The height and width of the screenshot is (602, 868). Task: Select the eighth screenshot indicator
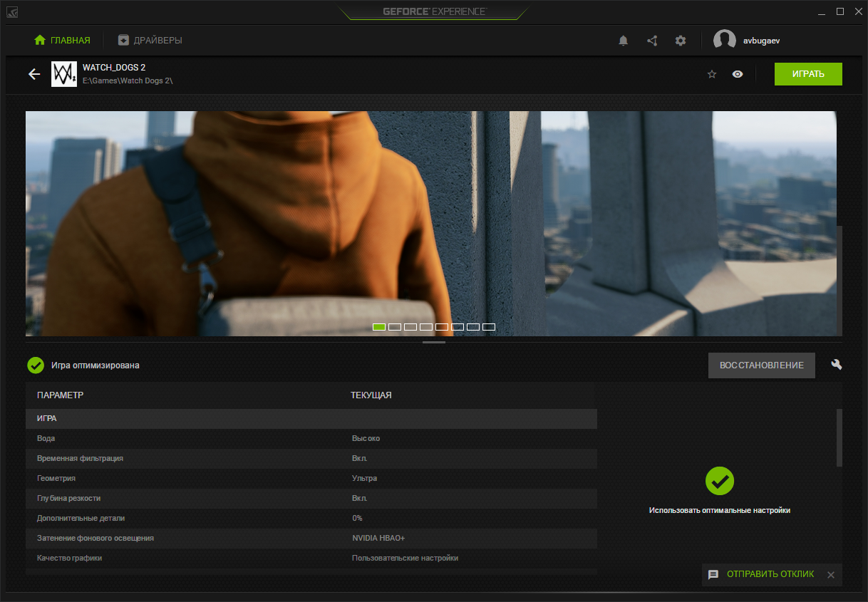click(489, 327)
